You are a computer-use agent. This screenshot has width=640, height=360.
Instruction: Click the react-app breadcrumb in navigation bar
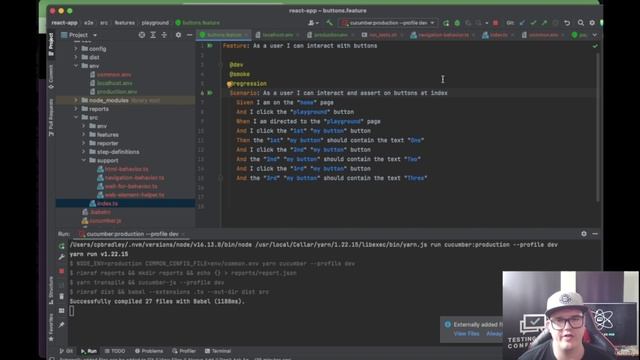coord(64,23)
